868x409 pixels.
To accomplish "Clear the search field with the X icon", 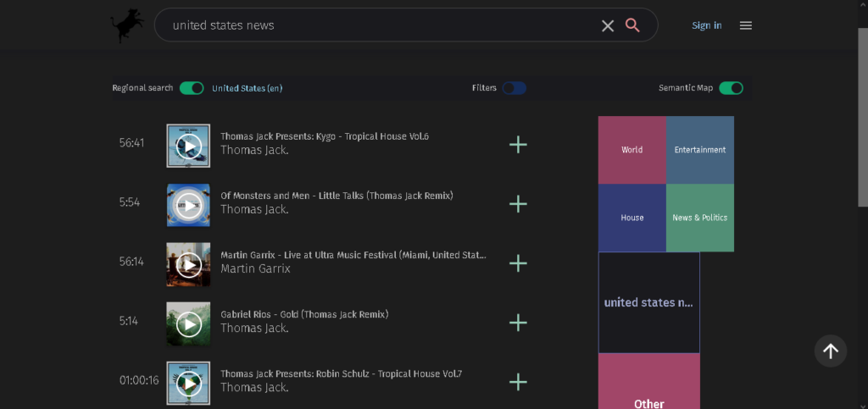I will 607,25.
